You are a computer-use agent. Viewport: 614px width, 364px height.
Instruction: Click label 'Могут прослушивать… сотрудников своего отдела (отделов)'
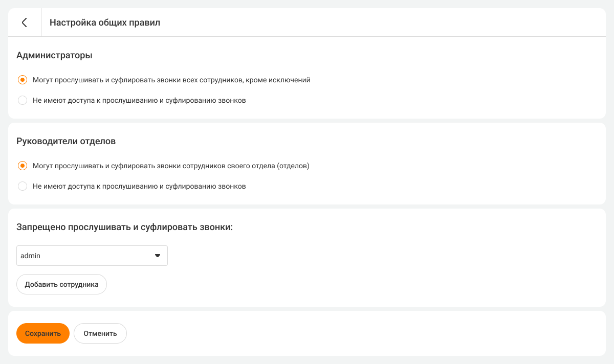tap(171, 166)
